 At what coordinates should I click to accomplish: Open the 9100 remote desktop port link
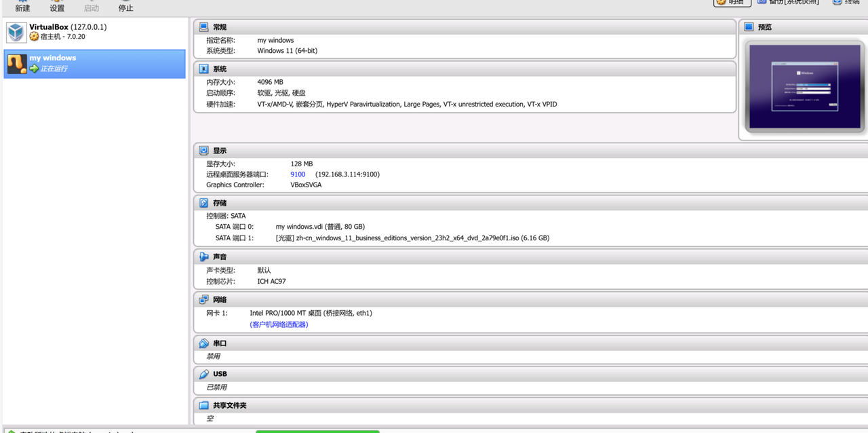click(298, 174)
